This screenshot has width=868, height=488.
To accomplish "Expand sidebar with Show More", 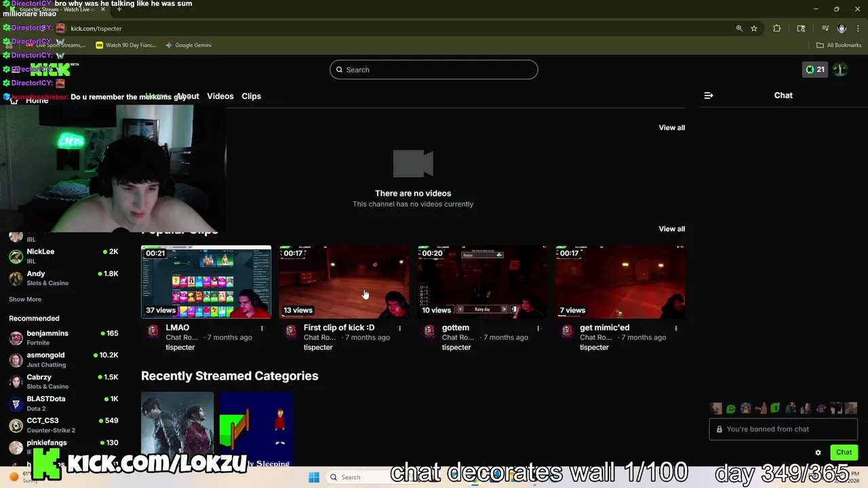I will 25,299.
